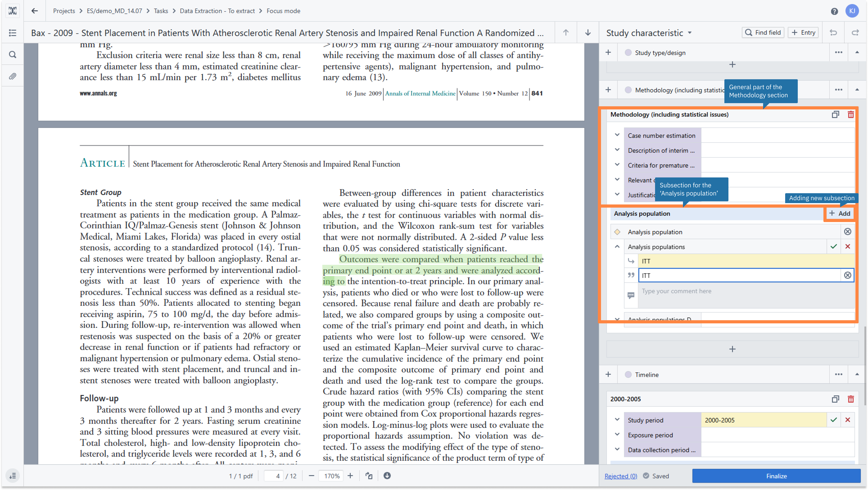The width and height of the screenshot is (868, 490).
Task: Open more options for Study type/design
Action: (x=839, y=52)
